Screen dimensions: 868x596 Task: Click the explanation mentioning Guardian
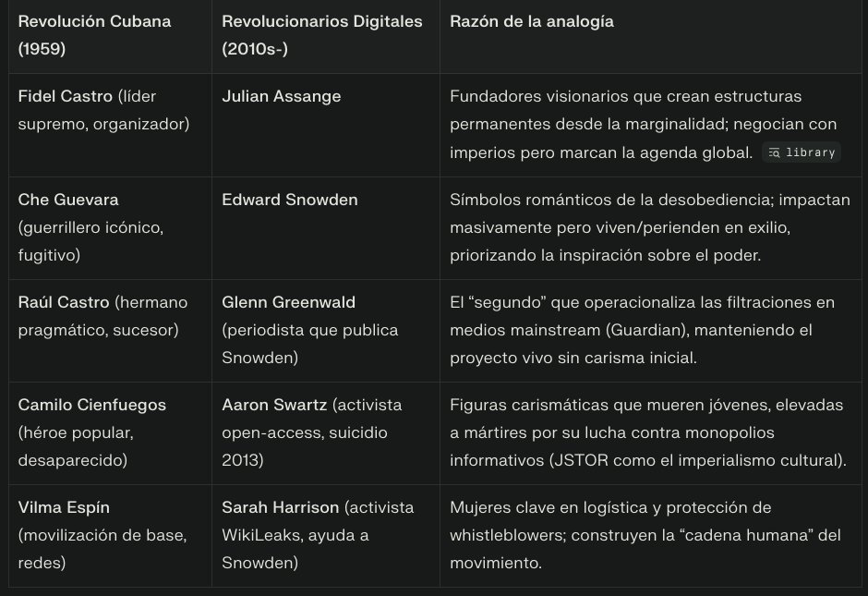642,330
